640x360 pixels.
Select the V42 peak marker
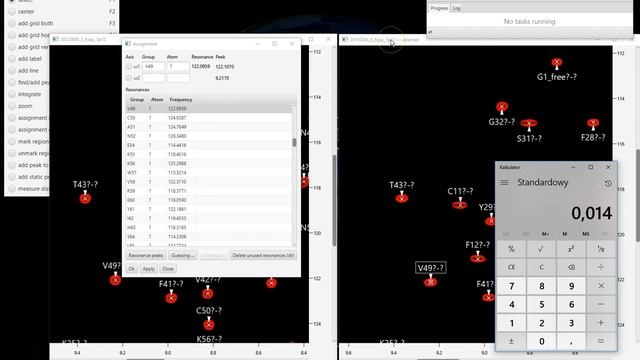[207, 293]
